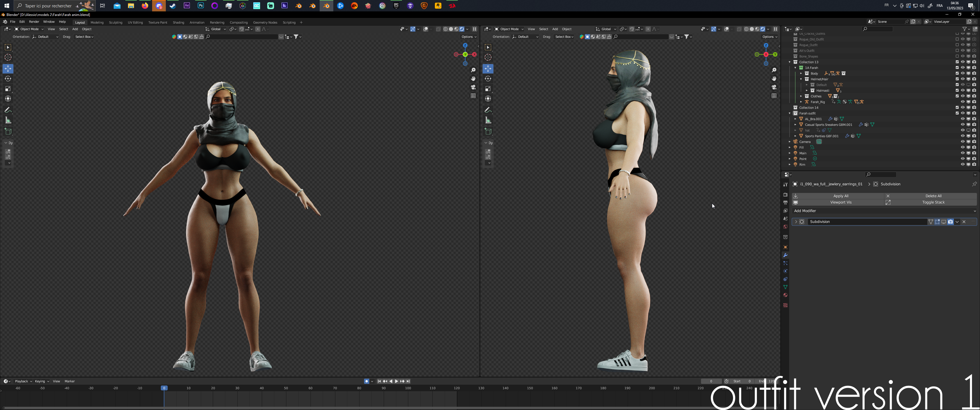The image size is (980, 410).
Task: Select the Measure tool in left viewport
Action: click(x=8, y=120)
